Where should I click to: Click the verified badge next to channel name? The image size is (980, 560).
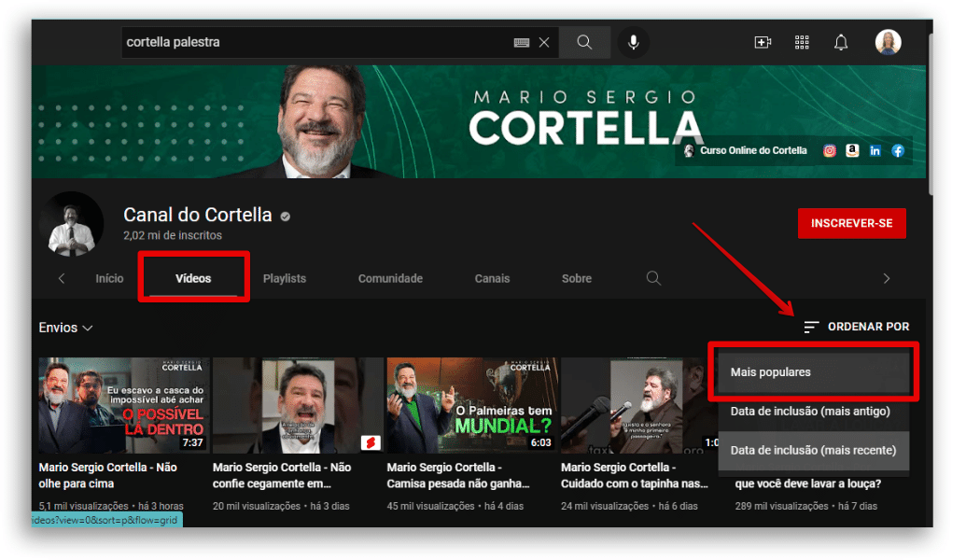coord(285,217)
